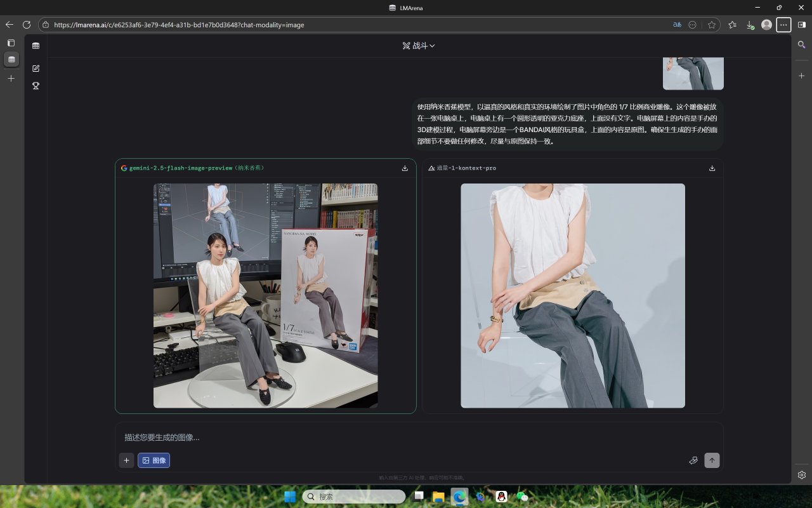Open a new browser tab

pos(11,78)
